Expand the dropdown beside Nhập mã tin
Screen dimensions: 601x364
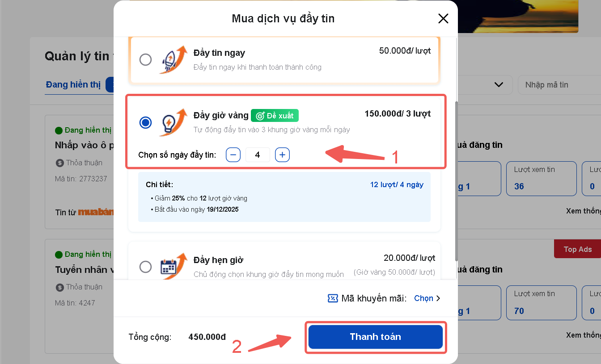coord(499,85)
